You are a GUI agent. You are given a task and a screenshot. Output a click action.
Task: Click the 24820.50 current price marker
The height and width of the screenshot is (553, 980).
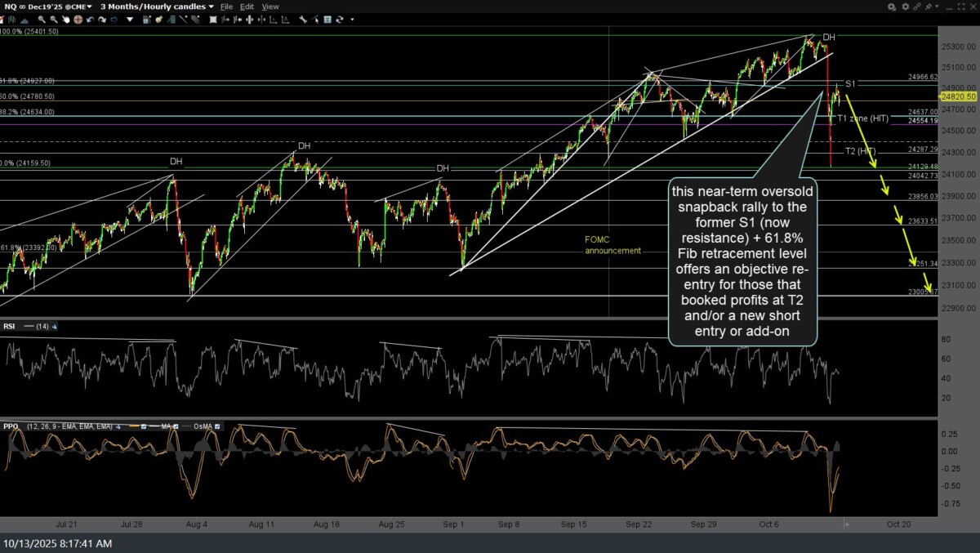tap(959, 96)
